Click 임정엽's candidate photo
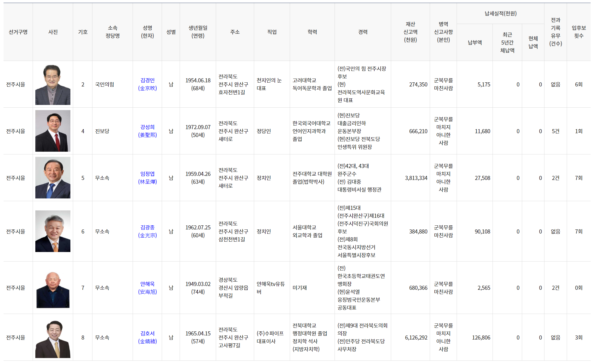 [x=53, y=178]
